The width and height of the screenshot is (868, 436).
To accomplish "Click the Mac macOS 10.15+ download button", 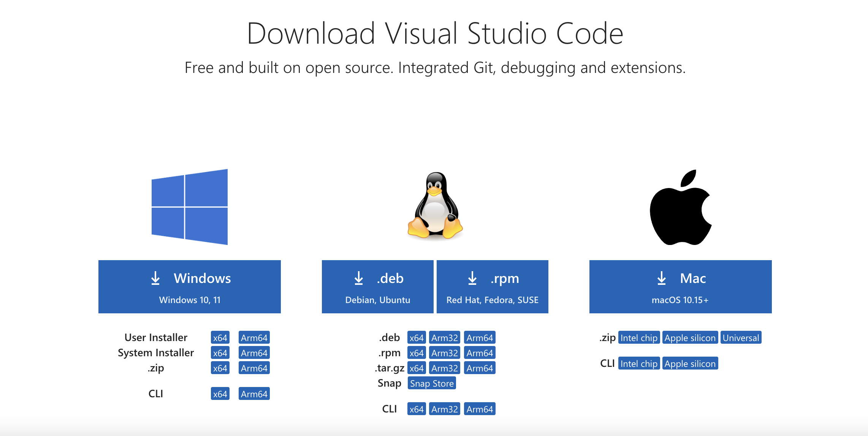I will coord(680,287).
